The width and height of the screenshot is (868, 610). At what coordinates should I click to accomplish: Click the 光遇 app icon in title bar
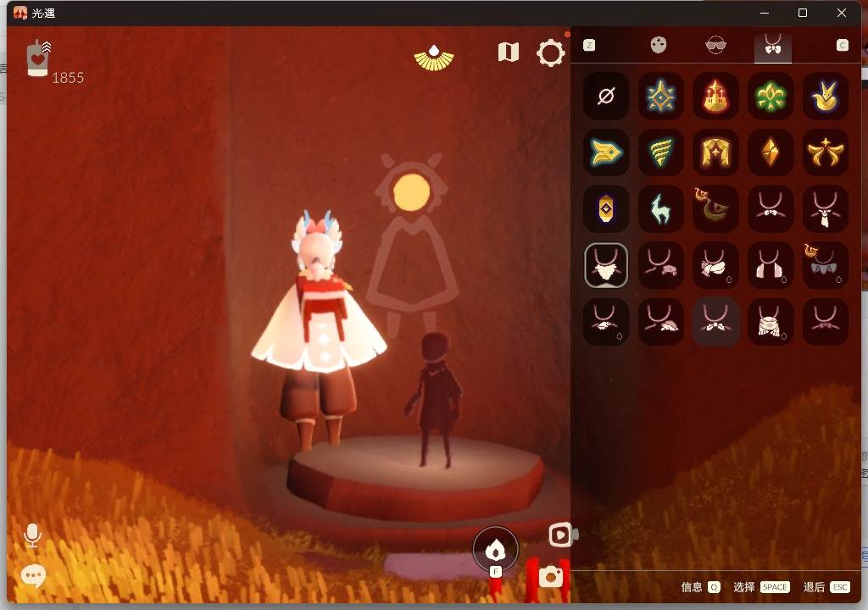tap(20, 13)
